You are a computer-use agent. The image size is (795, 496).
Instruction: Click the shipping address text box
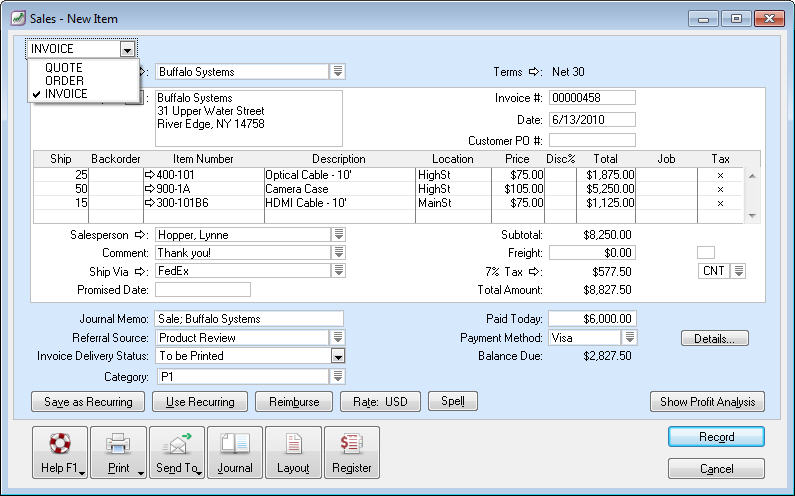249,119
